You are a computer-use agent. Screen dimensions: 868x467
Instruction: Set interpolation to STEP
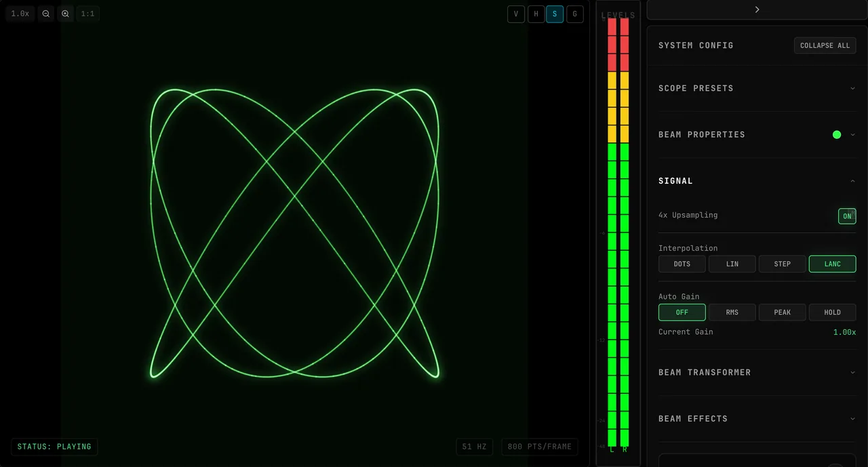point(783,264)
